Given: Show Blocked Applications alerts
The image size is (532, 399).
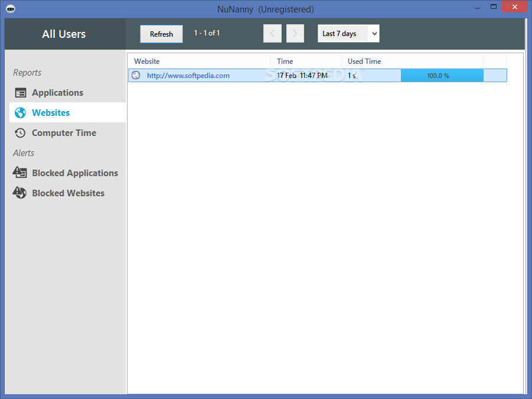Looking at the screenshot, I should 67,173.
